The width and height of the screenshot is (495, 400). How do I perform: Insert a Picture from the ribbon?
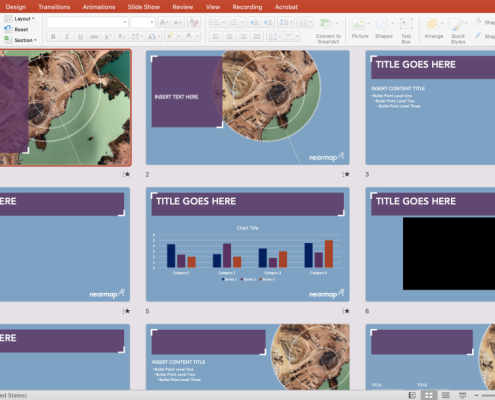[x=360, y=29]
